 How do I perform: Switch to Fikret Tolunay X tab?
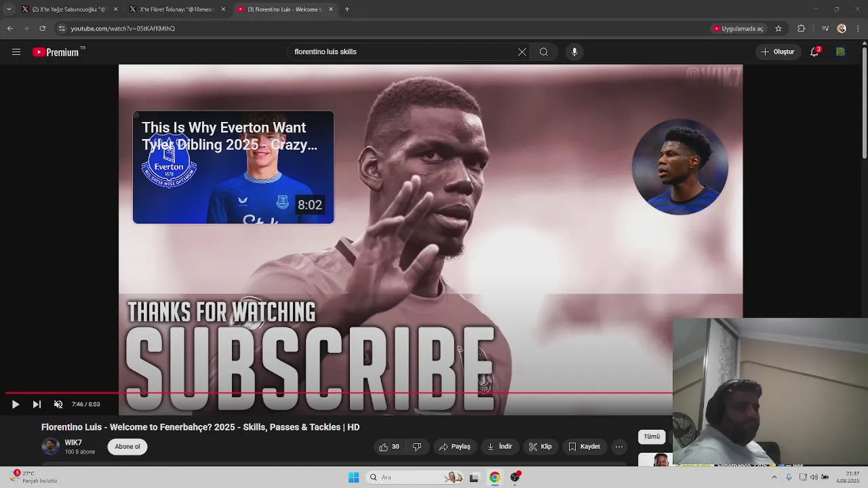pos(178,9)
